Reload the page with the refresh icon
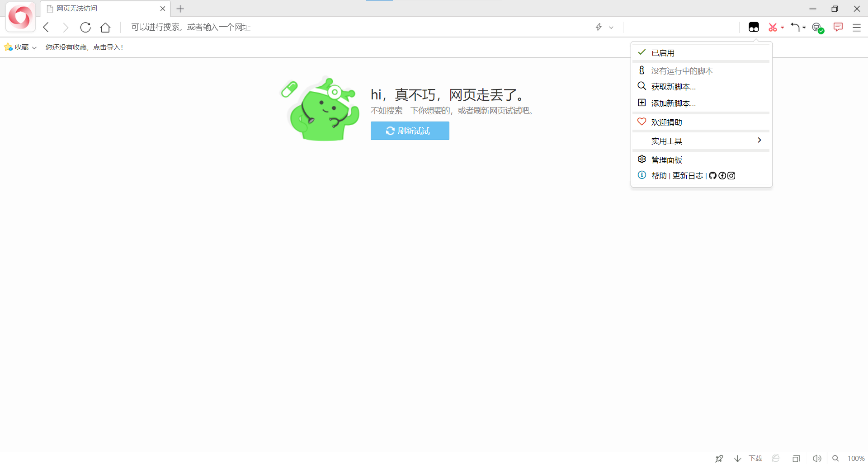The height and width of the screenshot is (464, 868). (85, 28)
